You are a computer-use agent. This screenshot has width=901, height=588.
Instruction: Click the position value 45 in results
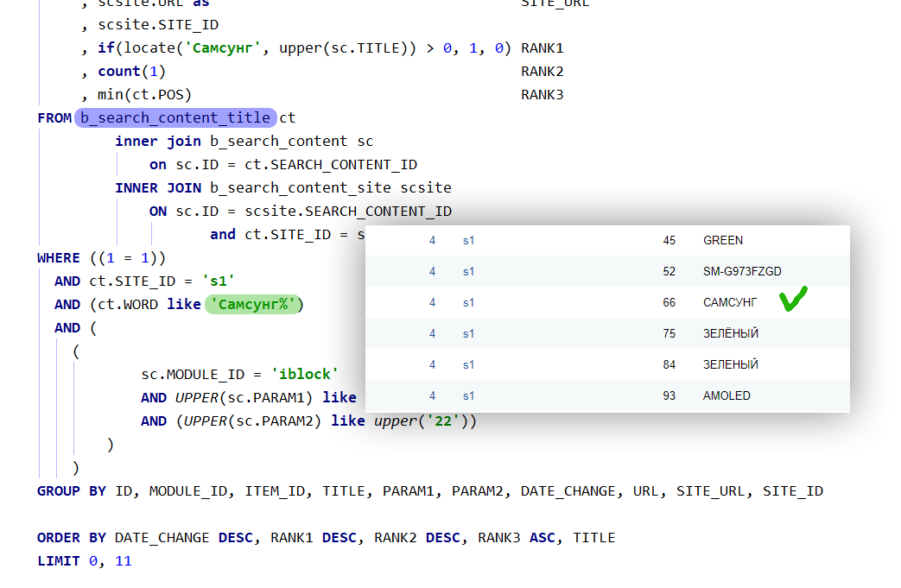pyautogui.click(x=669, y=241)
